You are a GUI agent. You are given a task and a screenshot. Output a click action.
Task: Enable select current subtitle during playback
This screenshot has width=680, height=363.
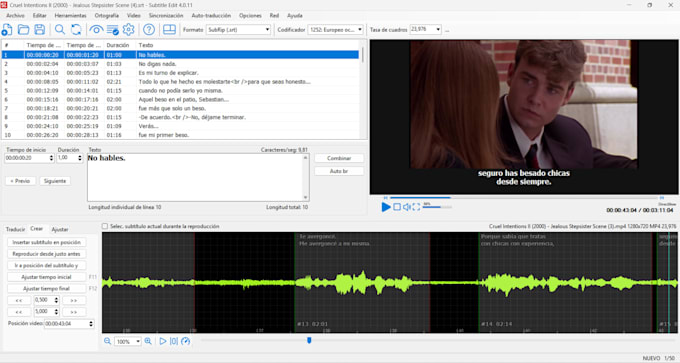click(x=105, y=226)
